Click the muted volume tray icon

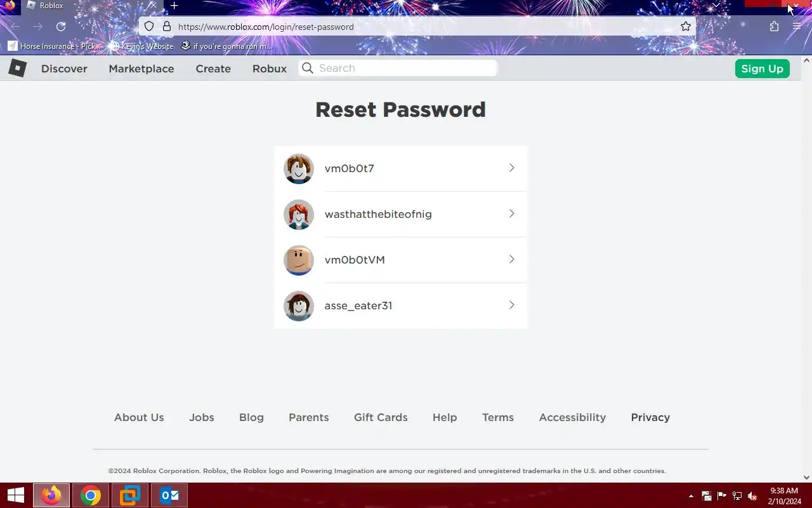coord(752,496)
